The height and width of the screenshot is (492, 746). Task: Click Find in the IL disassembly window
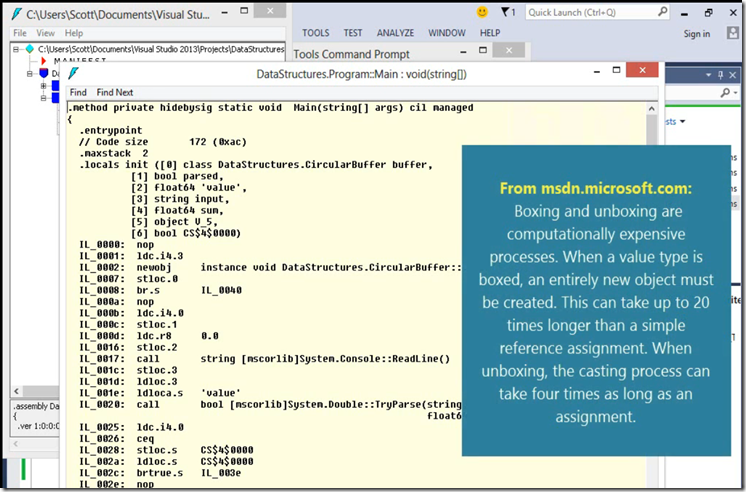point(78,92)
